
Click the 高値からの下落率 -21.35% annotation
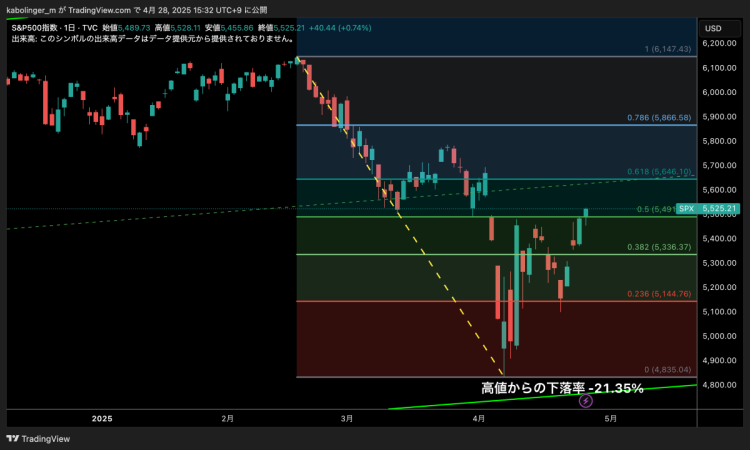[x=562, y=388]
